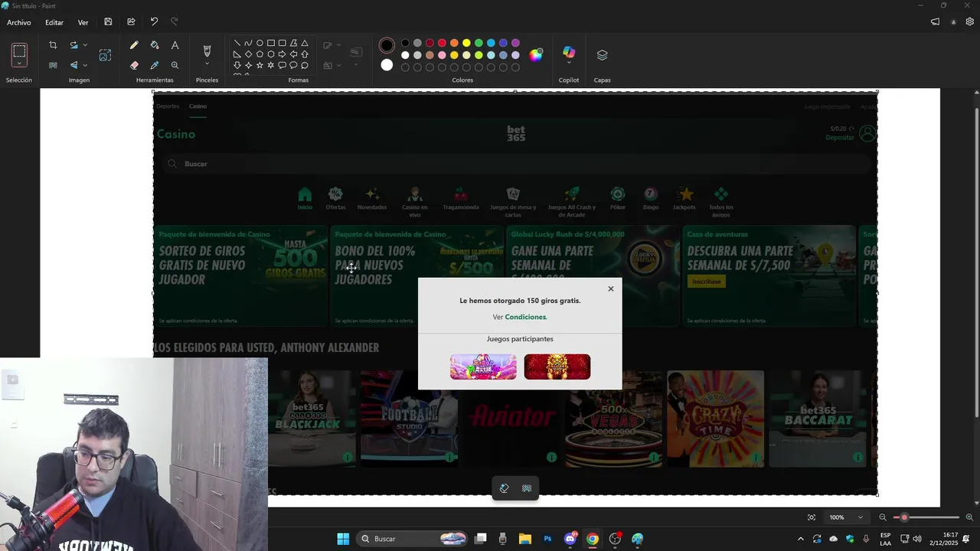Select the Color picker eyedropper tool

pyautogui.click(x=155, y=65)
